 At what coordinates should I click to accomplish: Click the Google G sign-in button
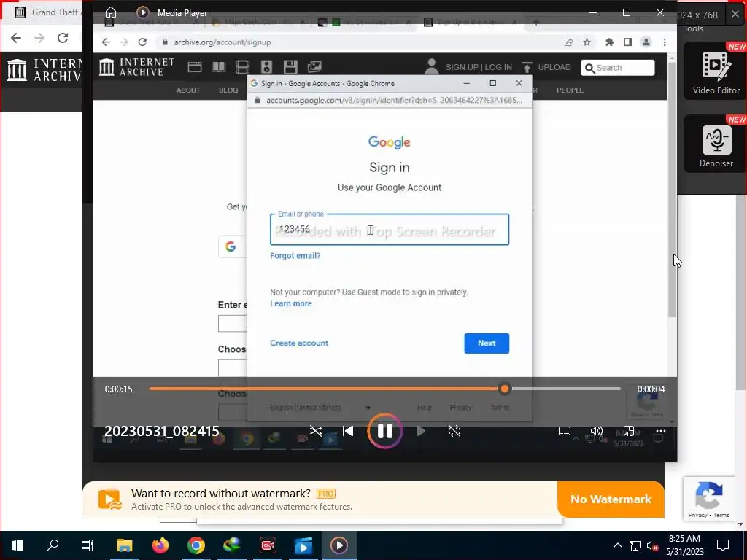pyautogui.click(x=232, y=246)
